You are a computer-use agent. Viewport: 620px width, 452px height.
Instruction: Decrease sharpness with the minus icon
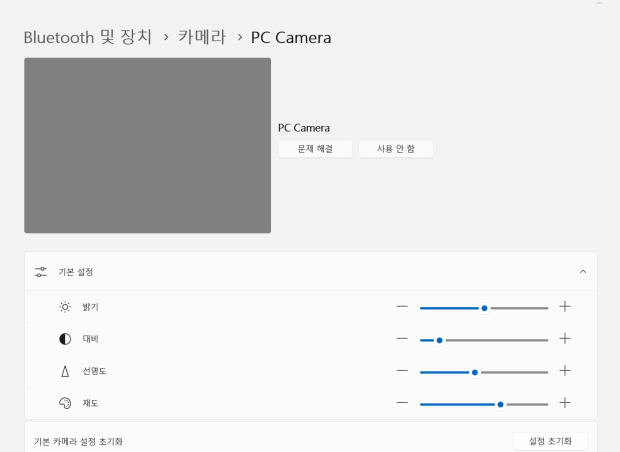tap(402, 371)
